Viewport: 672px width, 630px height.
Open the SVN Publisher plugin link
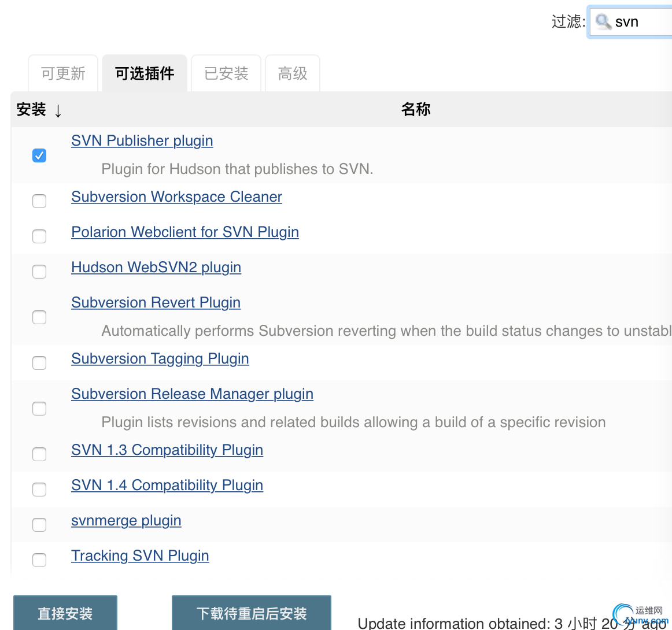[142, 140]
